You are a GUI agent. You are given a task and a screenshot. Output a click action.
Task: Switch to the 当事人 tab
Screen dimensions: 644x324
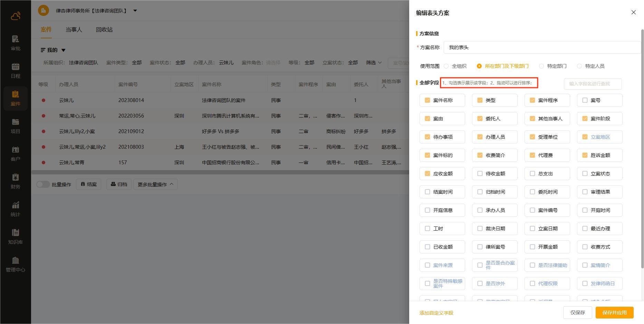coord(74,30)
